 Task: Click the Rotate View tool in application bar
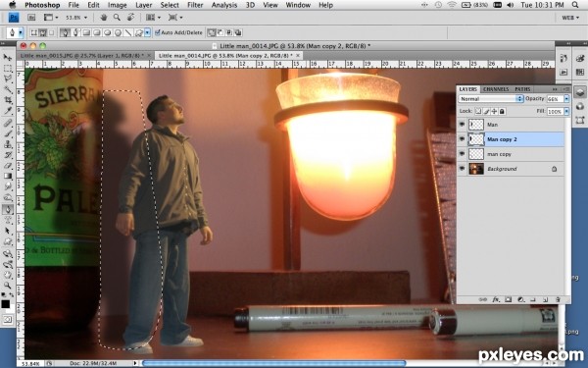click(130, 18)
